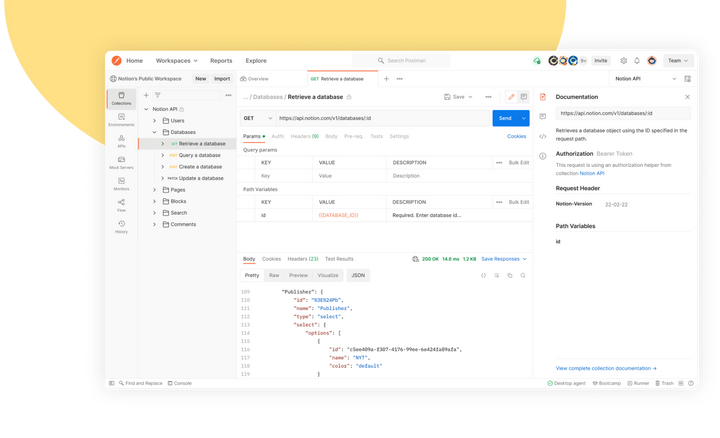Open the Reports menu item
The height and width of the screenshot is (438, 720).
[221, 61]
